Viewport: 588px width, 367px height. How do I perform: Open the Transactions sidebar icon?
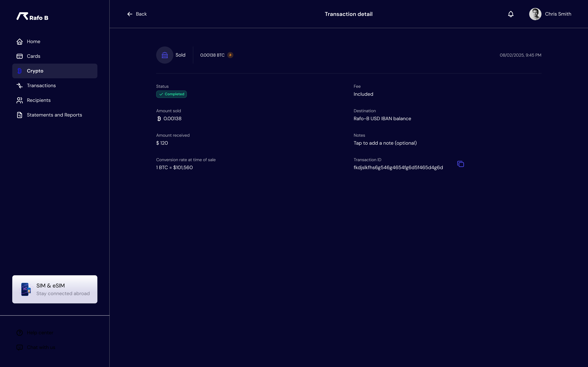tap(20, 85)
